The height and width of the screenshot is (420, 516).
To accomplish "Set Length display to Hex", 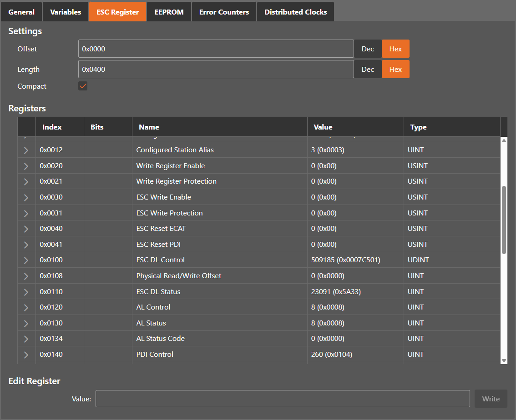I will coord(395,70).
